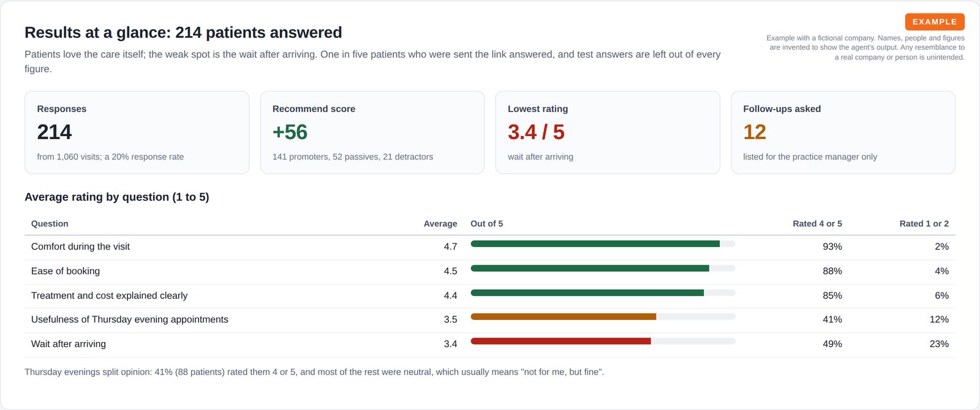Click the orange bar for Thursday evening appointments
This screenshot has width=980, height=410.
pyautogui.click(x=563, y=317)
